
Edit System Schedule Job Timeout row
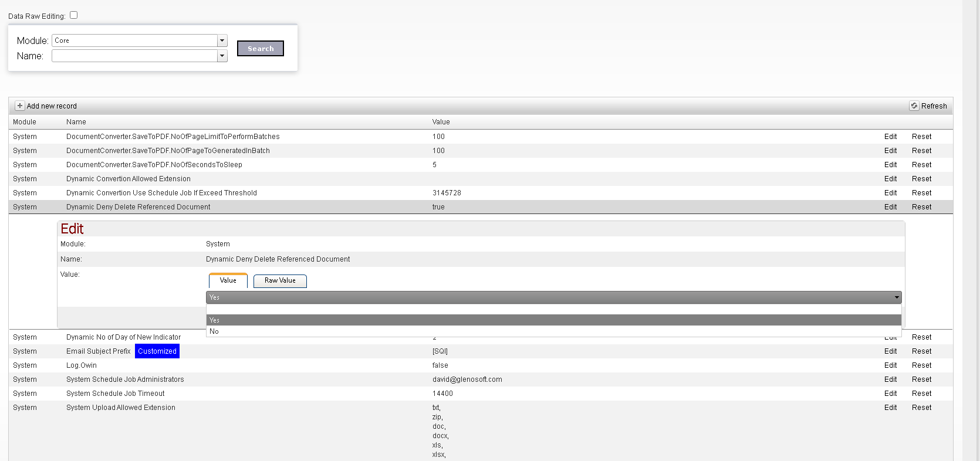[890, 394]
